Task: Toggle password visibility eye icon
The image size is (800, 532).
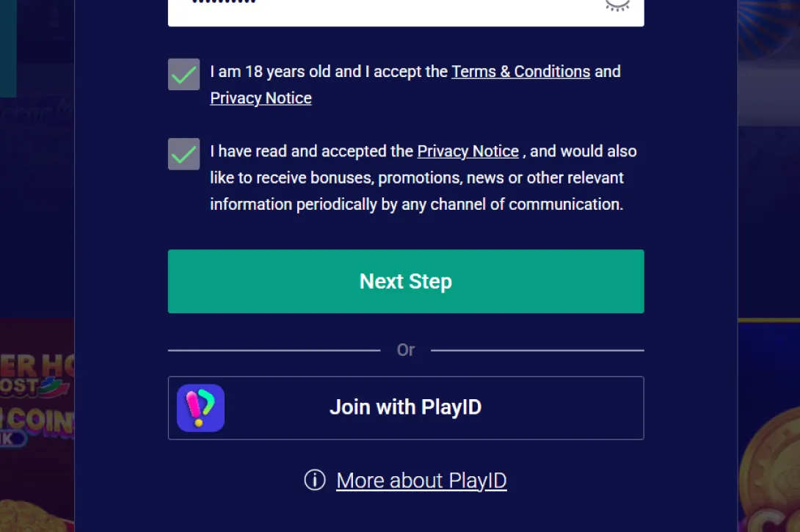Action: [617, 4]
